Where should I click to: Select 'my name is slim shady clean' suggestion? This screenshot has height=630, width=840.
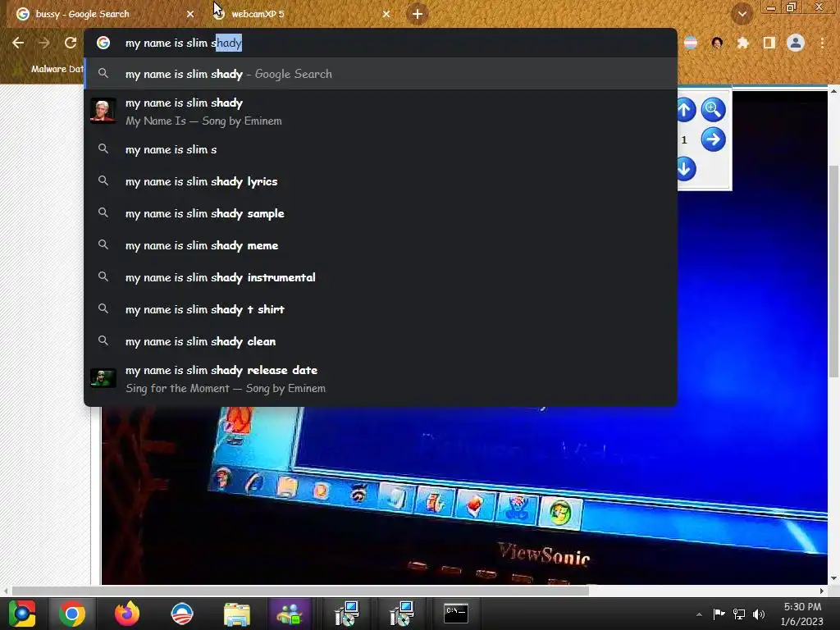pyautogui.click(x=381, y=341)
